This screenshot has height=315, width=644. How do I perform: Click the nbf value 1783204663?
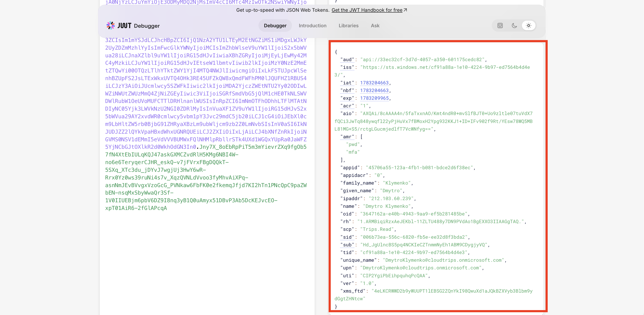(x=374, y=91)
